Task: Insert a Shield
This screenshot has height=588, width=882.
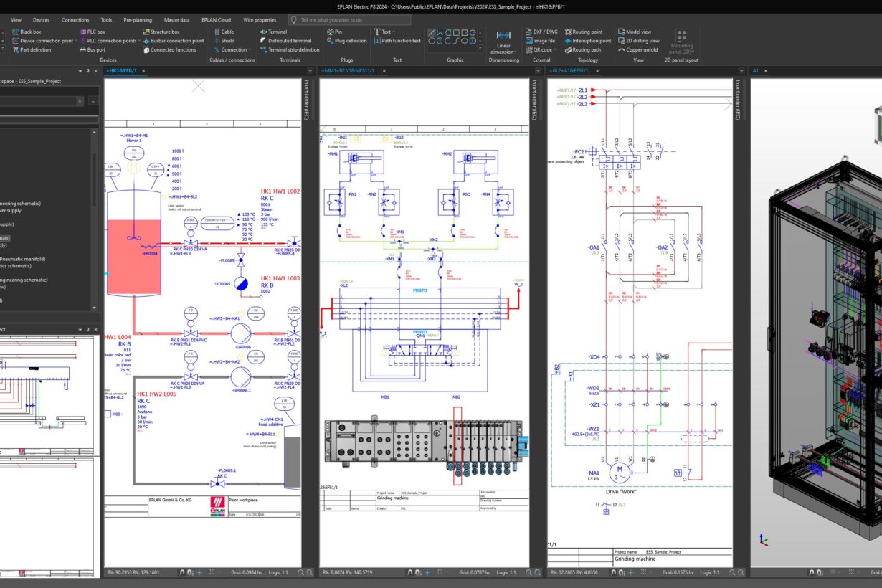Action: tap(223, 41)
